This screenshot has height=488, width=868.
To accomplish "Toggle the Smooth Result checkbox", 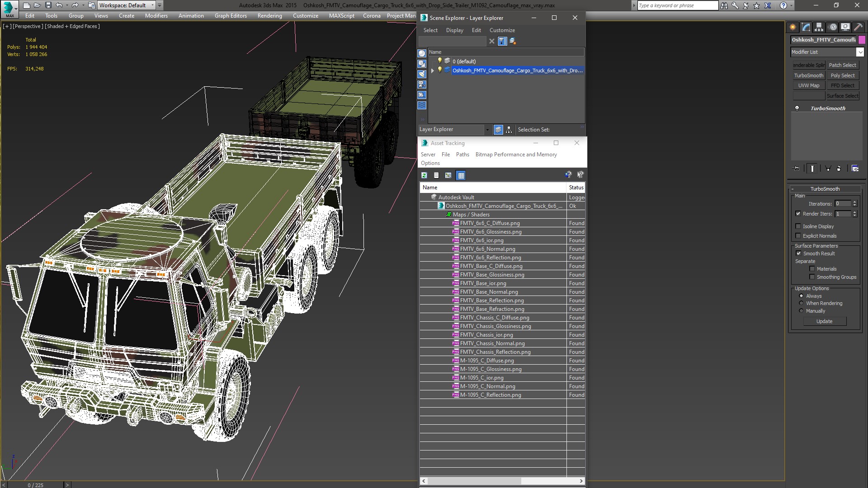I will click(x=798, y=253).
